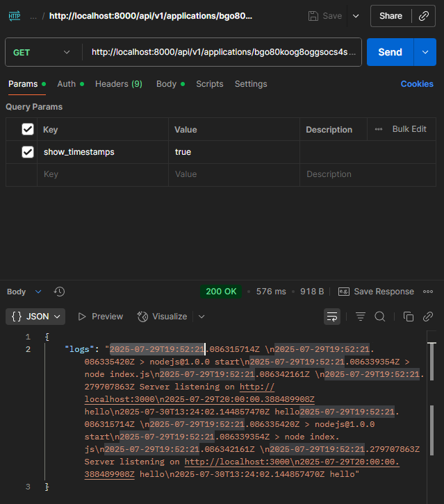Click the Share button
This screenshot has width=444, height=504.
click(x=390, y=16)
